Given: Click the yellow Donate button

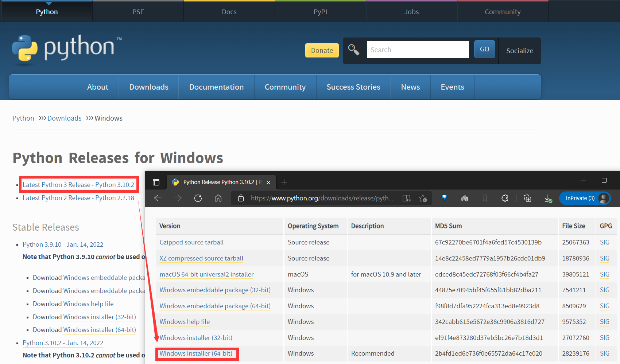Looking at the screenshot, I should pyautogui.click(x=322, y=50).
